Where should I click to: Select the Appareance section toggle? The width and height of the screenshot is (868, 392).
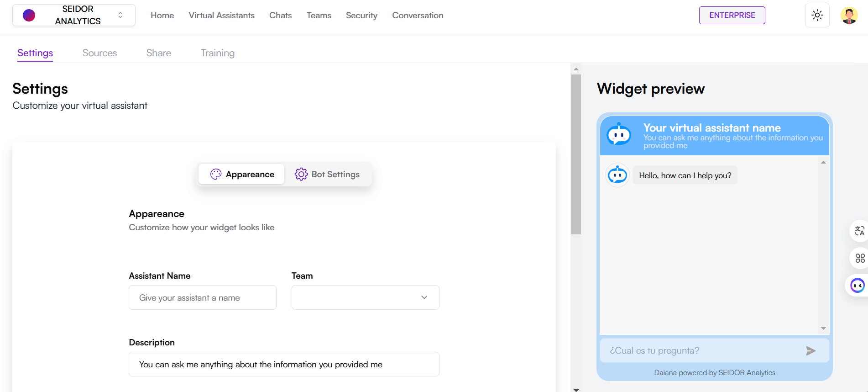(x=242, y=175)
